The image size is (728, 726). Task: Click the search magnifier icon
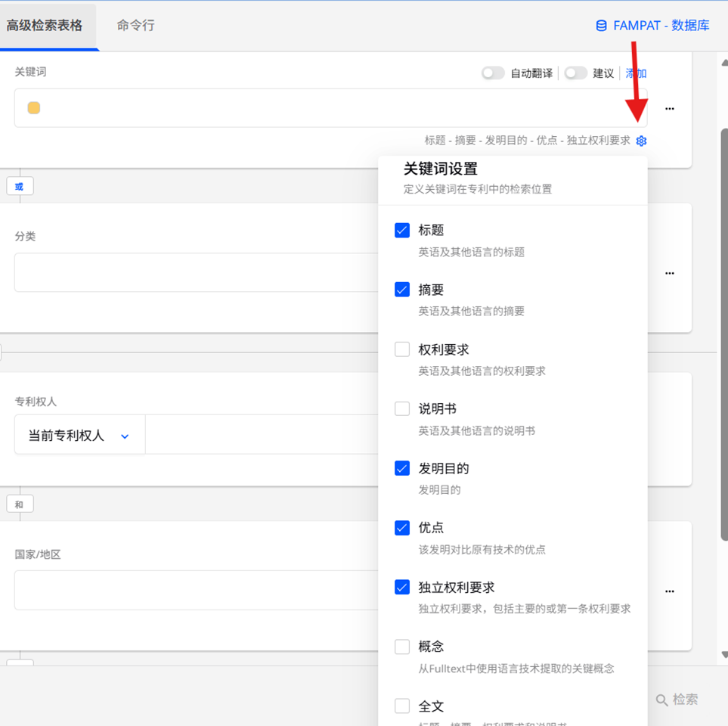pyautogui.click(x=661, y=700)
